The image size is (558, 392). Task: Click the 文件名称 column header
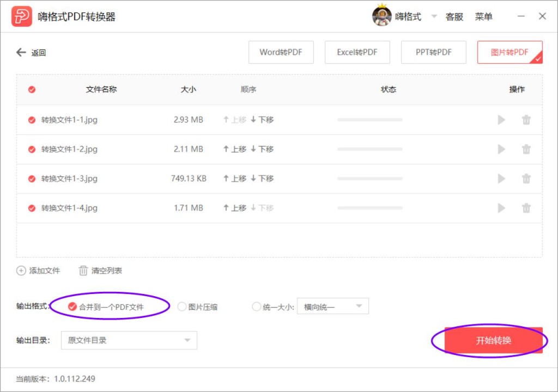point(101,89)
